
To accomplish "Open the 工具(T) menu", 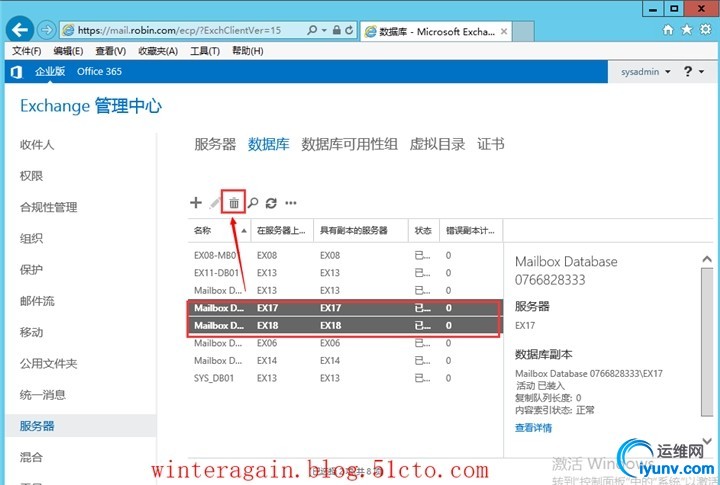I will coord(205,51).
